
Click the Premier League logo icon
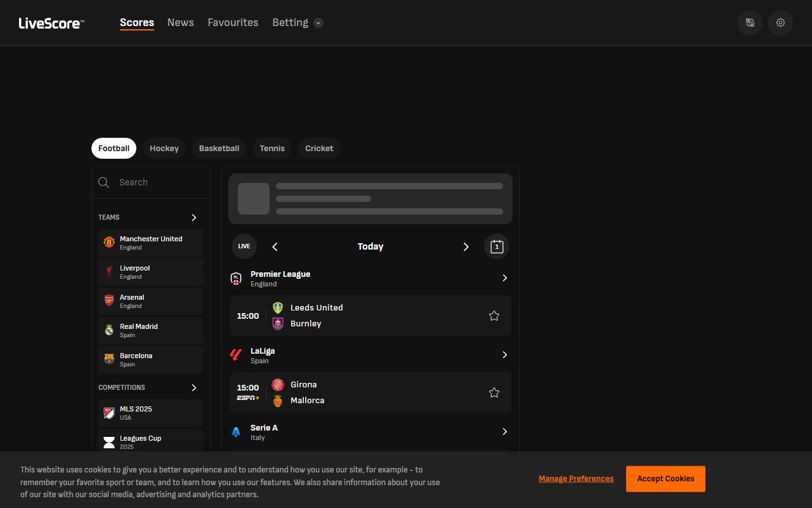point(236,278)
